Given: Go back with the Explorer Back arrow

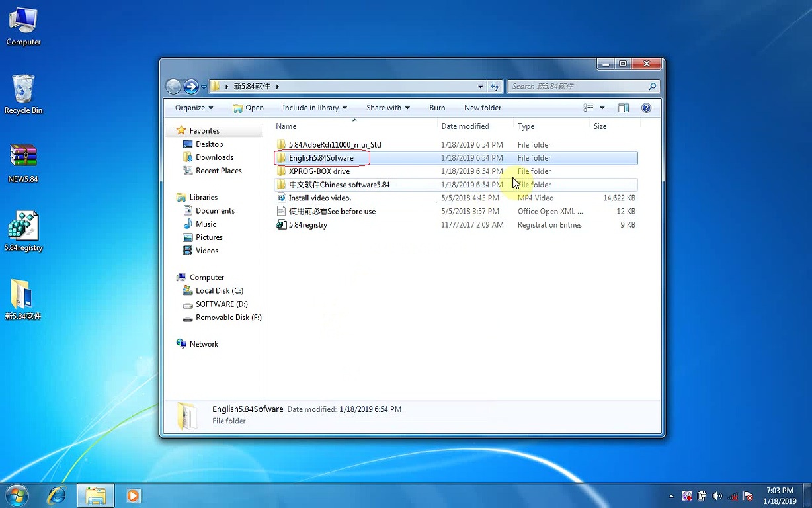Looking at the screenshot, I should pyautogui.click(x=173, y=86).
